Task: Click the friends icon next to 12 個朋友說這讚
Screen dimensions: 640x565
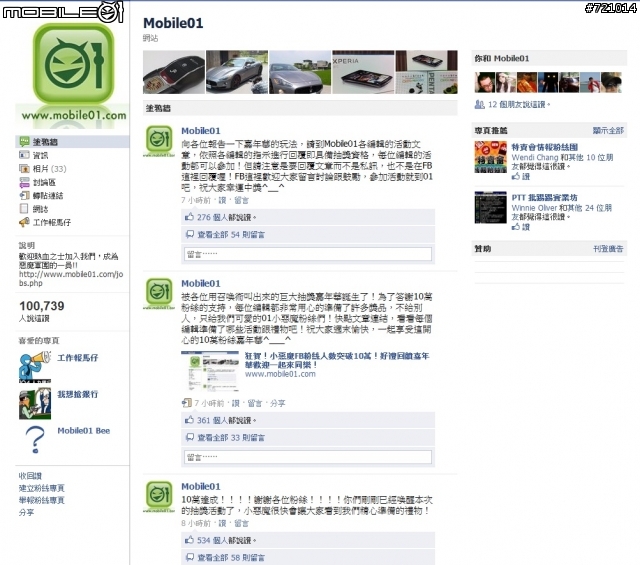Action: pyautogui.click(x=479, y=105)
